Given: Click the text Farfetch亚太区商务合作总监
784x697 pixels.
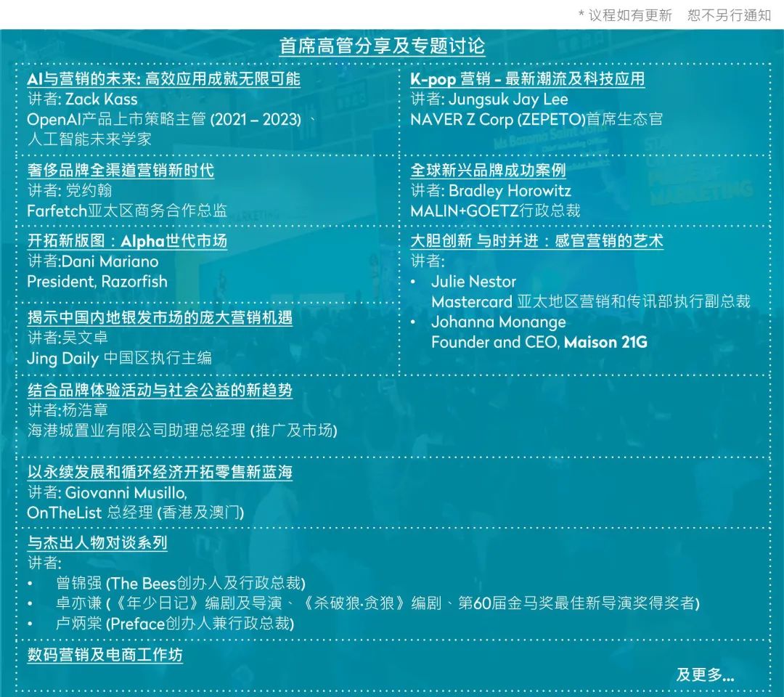Looking at the screenshot, I should [x=128, y=211].
